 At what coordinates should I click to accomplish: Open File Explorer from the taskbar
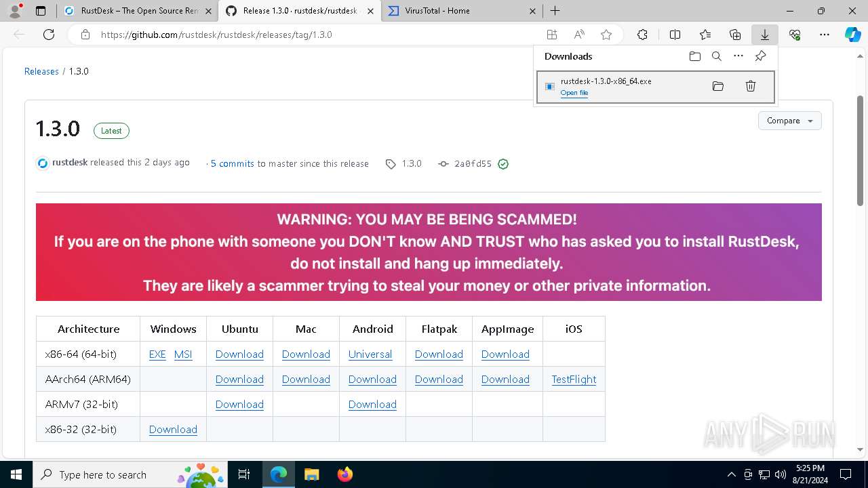click(311, 474)
